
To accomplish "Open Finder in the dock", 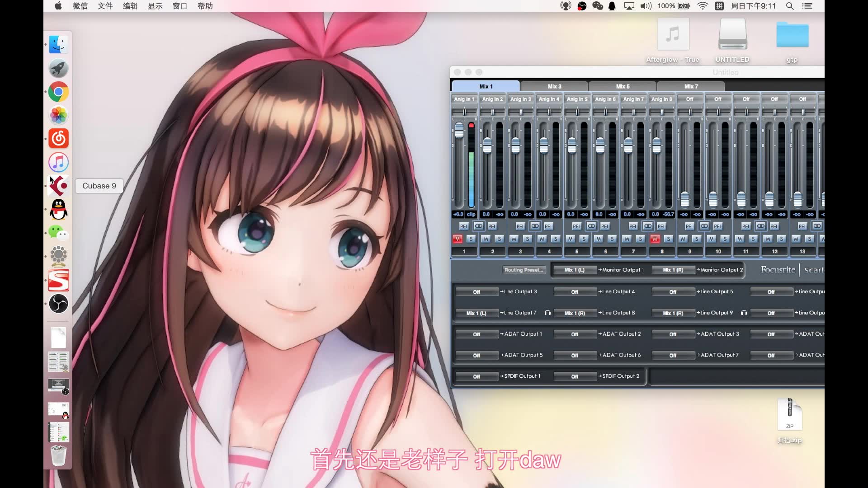I will (x=59, y=45).
